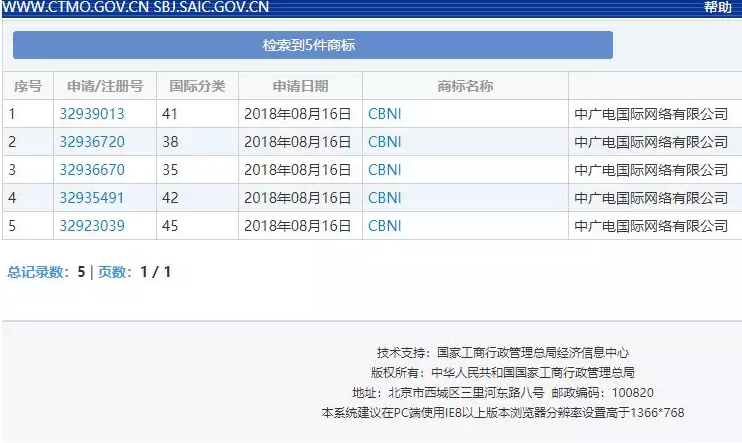
Task: Open application number 32935491
Action: click(92, 198)
